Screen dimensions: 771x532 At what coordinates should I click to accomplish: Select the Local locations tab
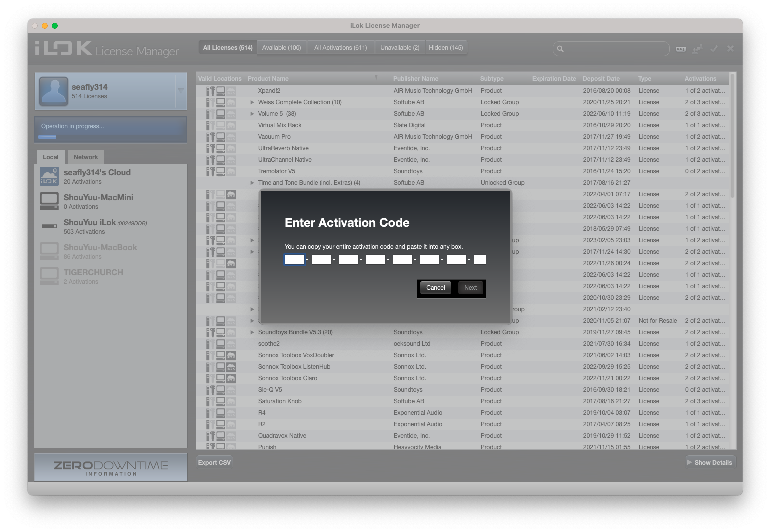point(51,157)
